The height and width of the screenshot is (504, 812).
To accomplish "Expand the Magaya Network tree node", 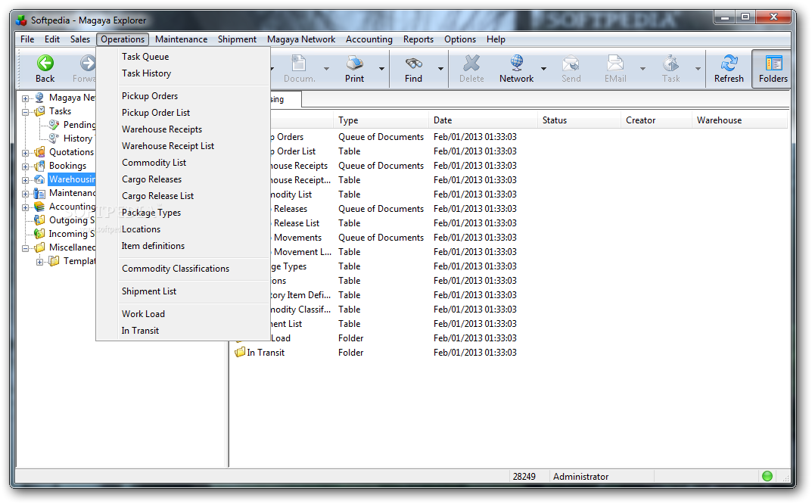I will 26,98.
